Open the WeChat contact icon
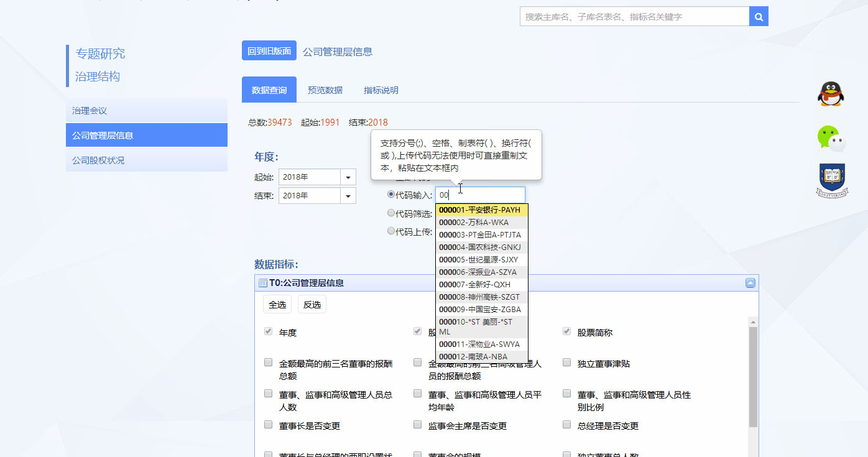Image resolution: width=868 pixels, height=457 pixels. (831, 138)
